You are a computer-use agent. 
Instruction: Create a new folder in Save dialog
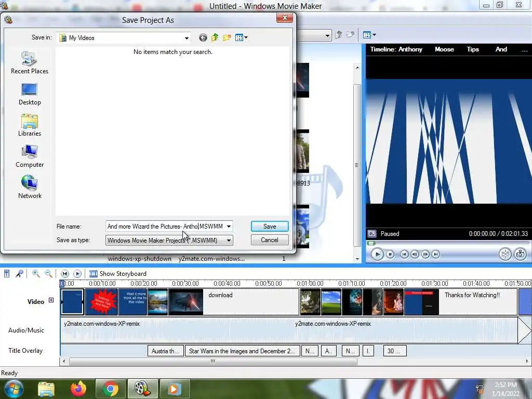[x=227, y=37]
